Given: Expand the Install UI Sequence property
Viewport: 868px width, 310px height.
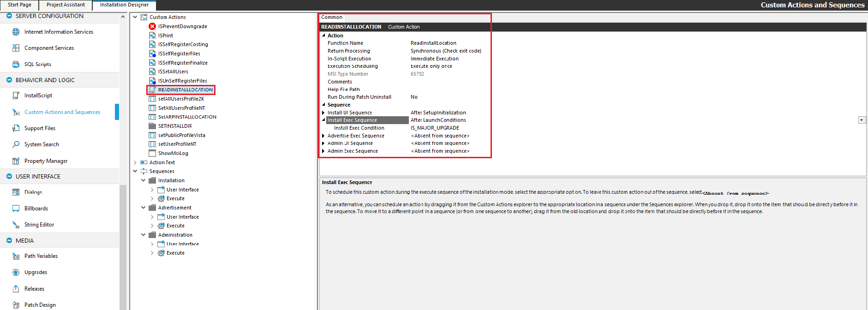Looking at the screenshot, I should 323,113.
